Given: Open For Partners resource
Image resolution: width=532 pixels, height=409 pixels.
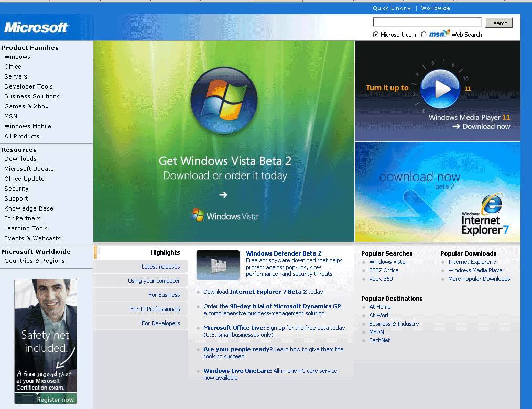Looking at the screenshot, I should pyautogui.click(x=23, y=218).
